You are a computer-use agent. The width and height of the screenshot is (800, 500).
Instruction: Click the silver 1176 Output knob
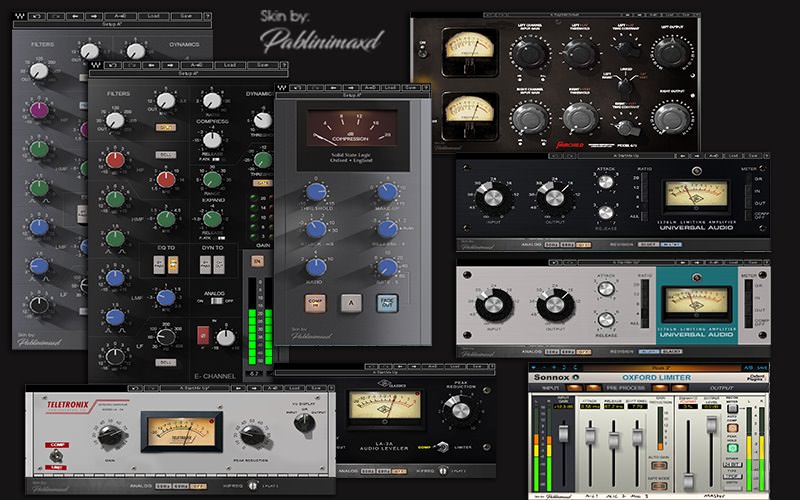(552, 305)
